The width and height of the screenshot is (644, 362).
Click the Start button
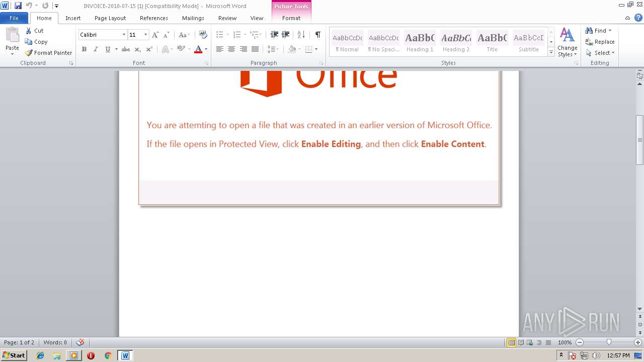point(14,355)
